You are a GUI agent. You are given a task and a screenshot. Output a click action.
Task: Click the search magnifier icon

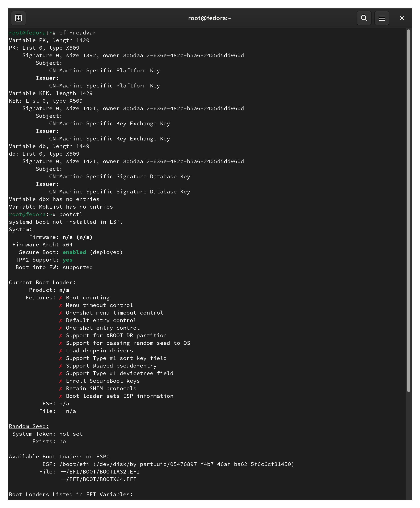[x=364, y=18]
